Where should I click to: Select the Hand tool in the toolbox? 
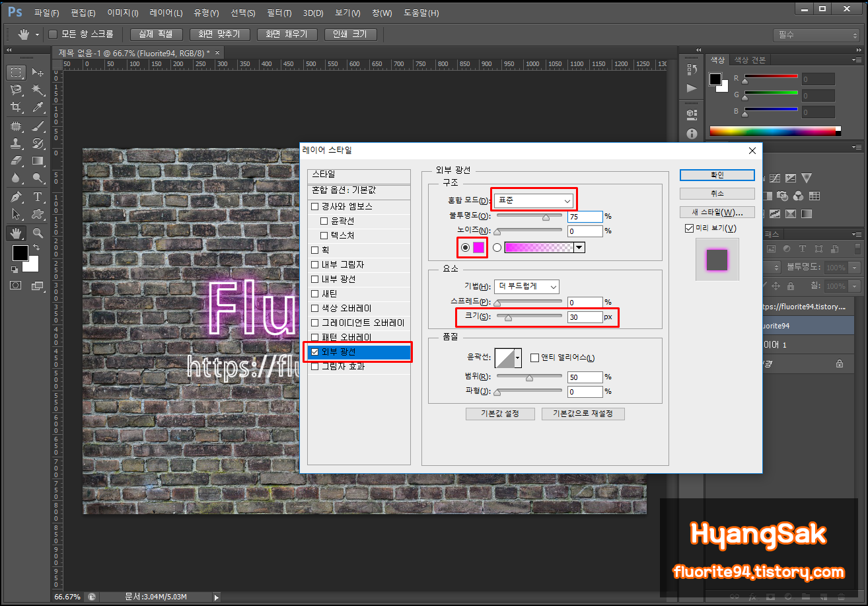17,233
